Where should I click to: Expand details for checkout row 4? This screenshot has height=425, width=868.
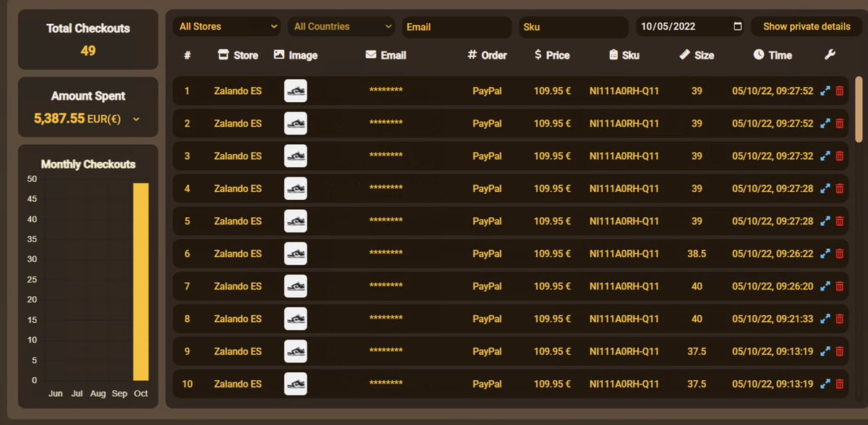coord(825,189)
